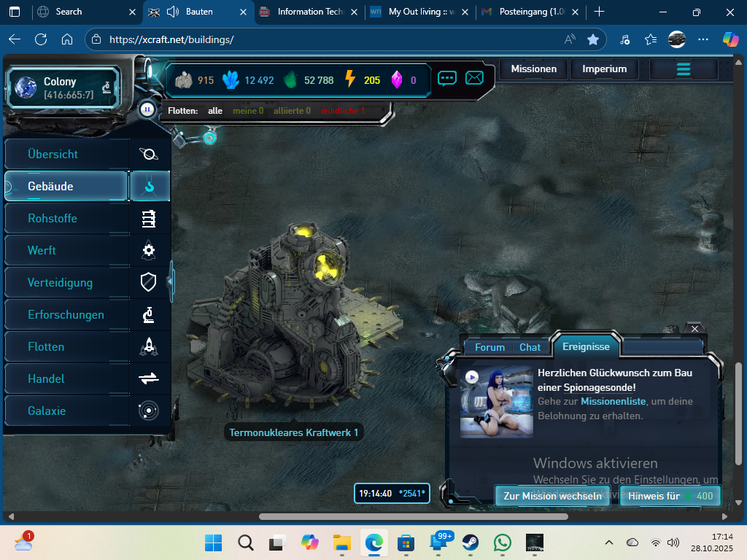Open the Werft gear ship icon
Viewport: 747px width, 560px height.
tap(149, 251)
